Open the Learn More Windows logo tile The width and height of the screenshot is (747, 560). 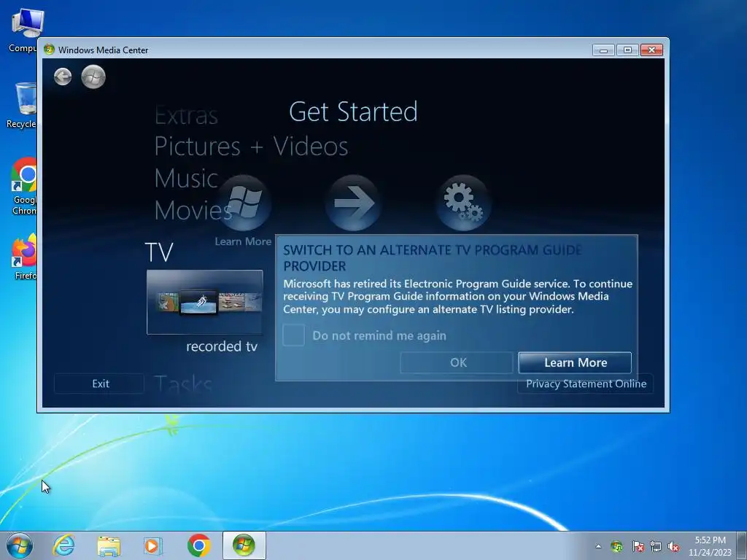point(244,203)
